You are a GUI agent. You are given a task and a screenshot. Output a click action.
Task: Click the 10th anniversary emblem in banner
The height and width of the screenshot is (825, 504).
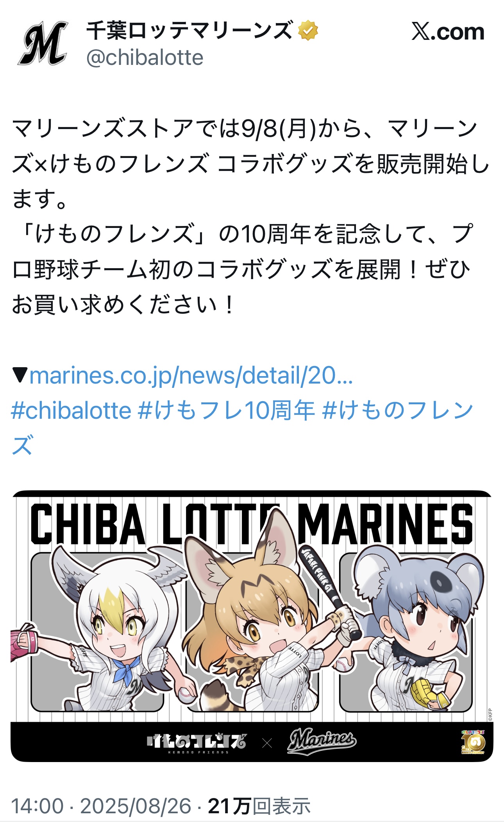(473, 741)
